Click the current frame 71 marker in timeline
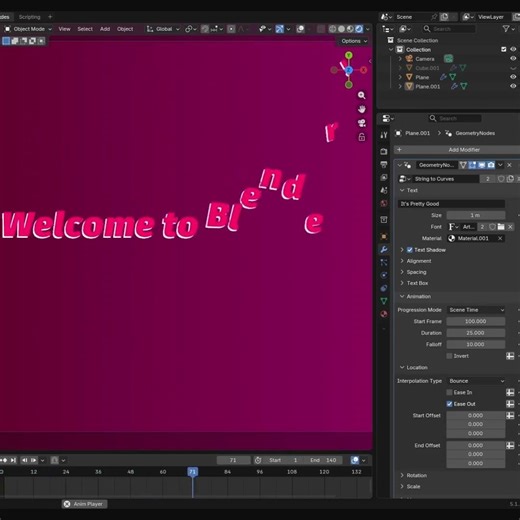 [x=192, y=472]
